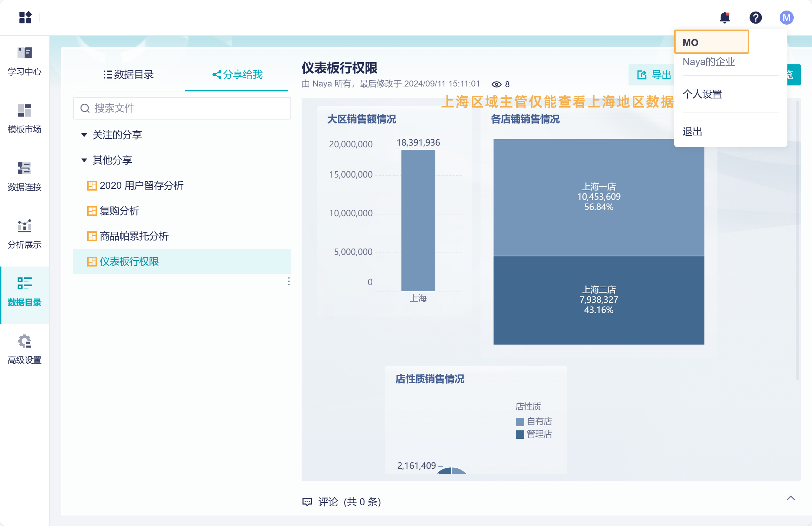This screenshot has width=812, height=526.
Task: Collapse the 关注的分享 tree group
Action: pyautogui.click(x=84, y=135)
